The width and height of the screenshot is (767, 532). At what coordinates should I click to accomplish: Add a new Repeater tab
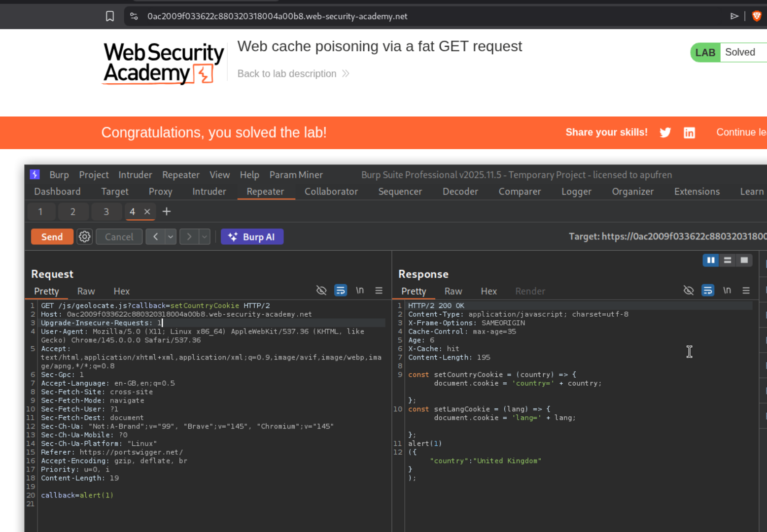click(x=167, y=211)
